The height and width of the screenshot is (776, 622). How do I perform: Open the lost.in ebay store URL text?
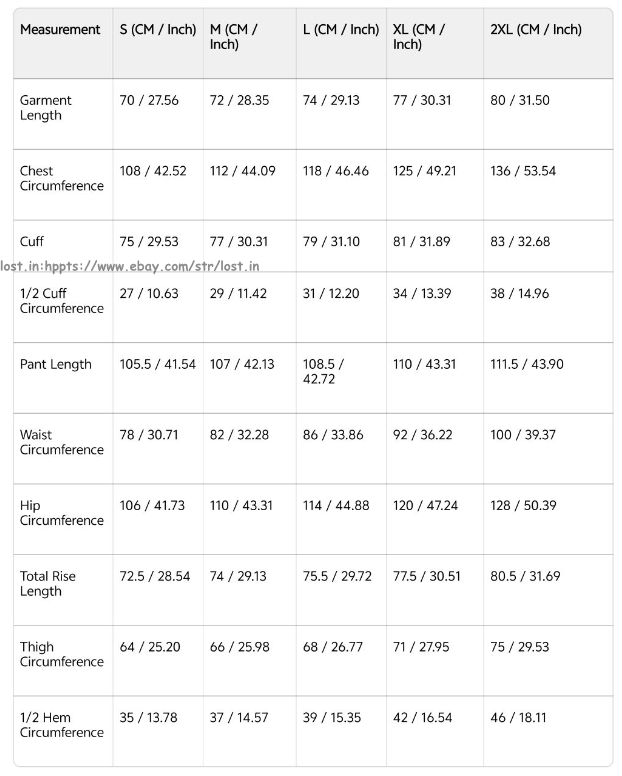(130, 267)
